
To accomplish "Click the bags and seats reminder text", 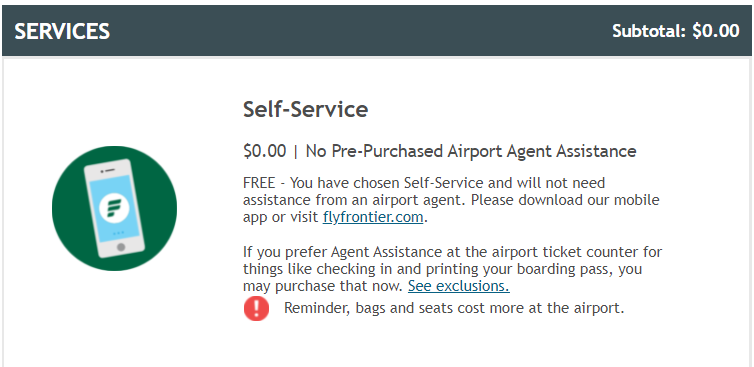I will (454, 308).
